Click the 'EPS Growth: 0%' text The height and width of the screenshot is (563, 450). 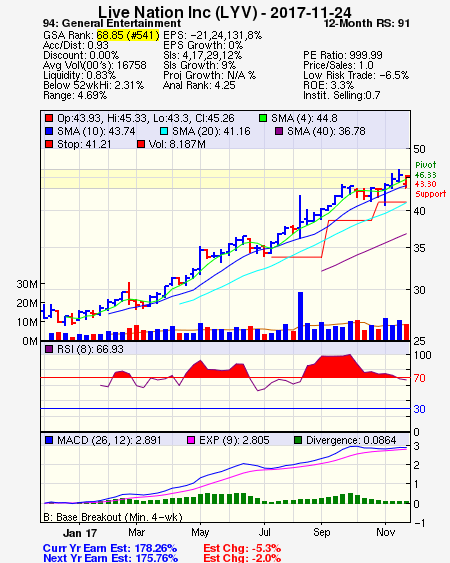coord(203,45)
